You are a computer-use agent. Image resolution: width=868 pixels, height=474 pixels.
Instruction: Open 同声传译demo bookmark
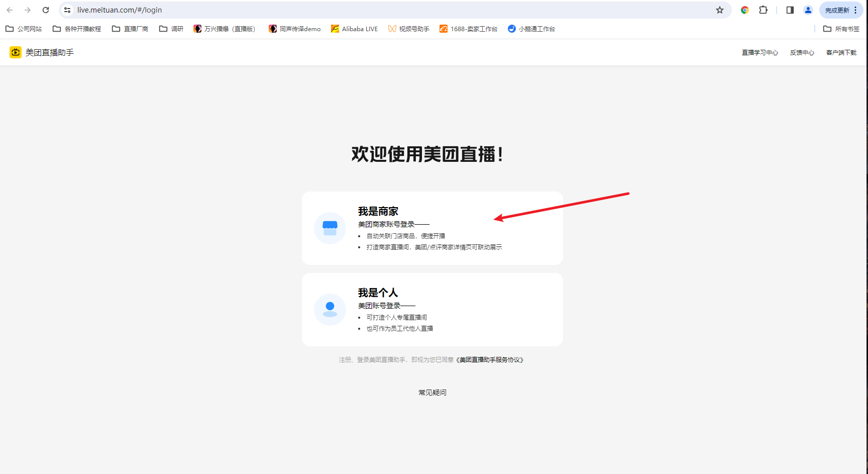(295, 29)
